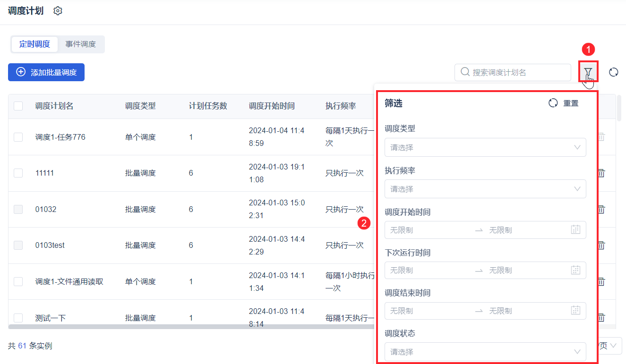
Task: Click the 调度开始时间 column header
Action: pos(272,106)
